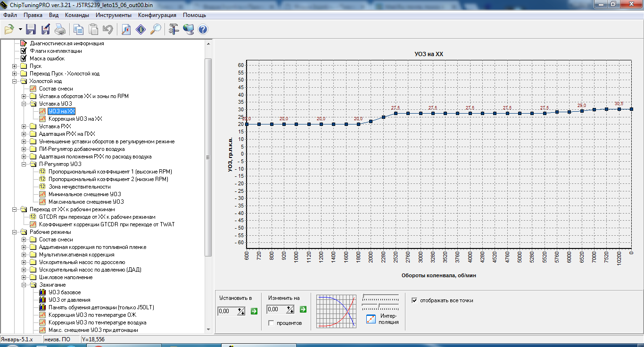The width and height of the screenshot is (644, 347).
Task: Open the Правка menu
Action: click(x=33, y=15)
